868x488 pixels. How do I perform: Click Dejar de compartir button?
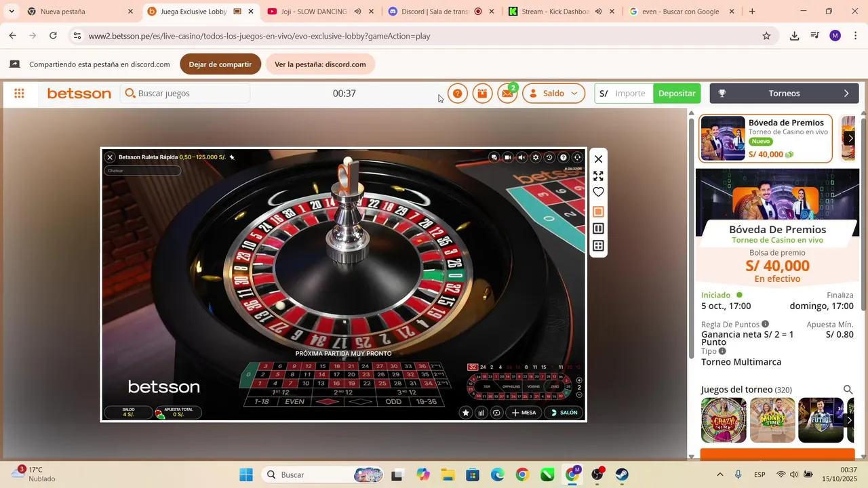pos(220,64)
